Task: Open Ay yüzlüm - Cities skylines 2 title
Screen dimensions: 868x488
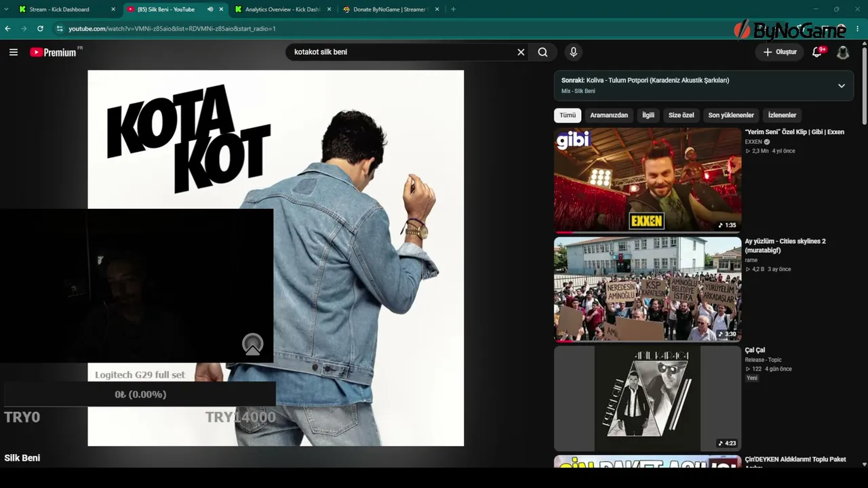Action: [785, 245]
